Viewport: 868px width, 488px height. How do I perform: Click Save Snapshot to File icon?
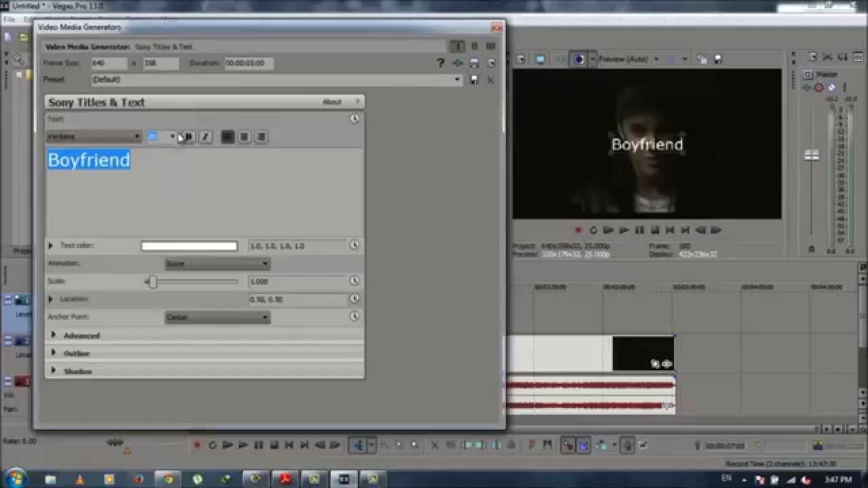(717, 59)
